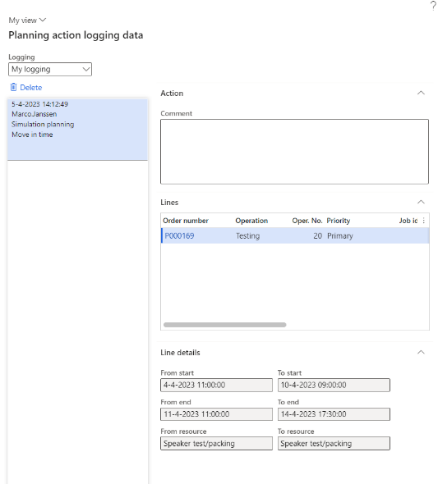Click the Delete button
The height and width of the screenshot is (484, 438).
pyautogui.click(x=26, y=87)
